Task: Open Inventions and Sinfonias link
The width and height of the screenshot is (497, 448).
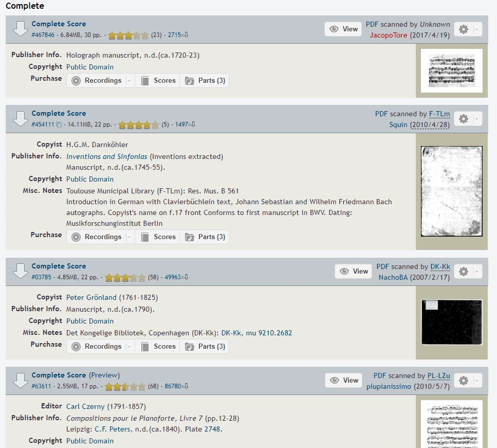Action: coord(106,156)
